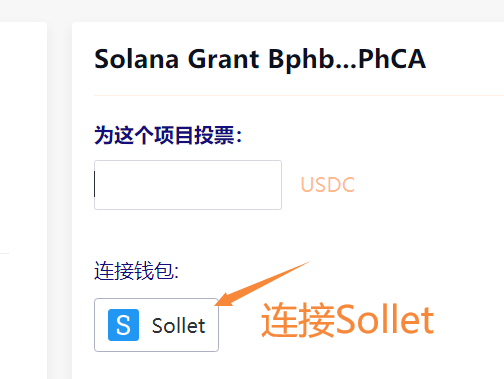Click the short gray line in the left card
Screen dimensions: 504x379
pos(4,254)
